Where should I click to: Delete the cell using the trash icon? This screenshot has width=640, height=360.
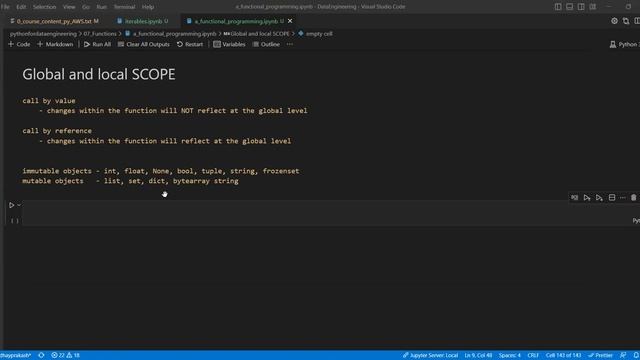[x=633, y=198]
